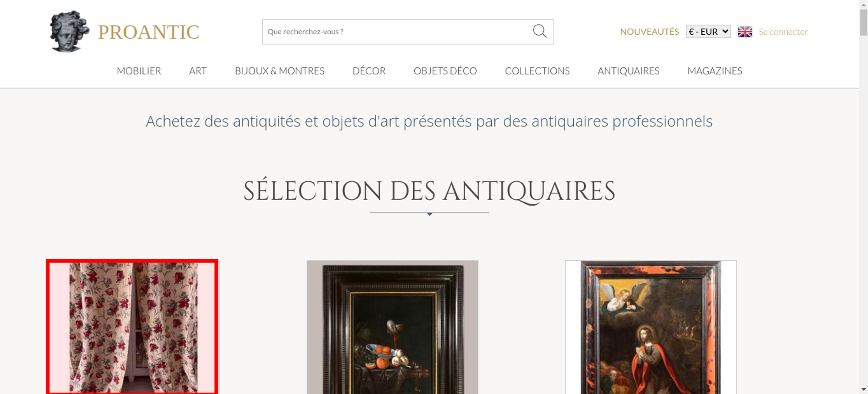Click the Nouveautés link
The height and width of the screenshot is (394, 868).
[x=649, y=32]
